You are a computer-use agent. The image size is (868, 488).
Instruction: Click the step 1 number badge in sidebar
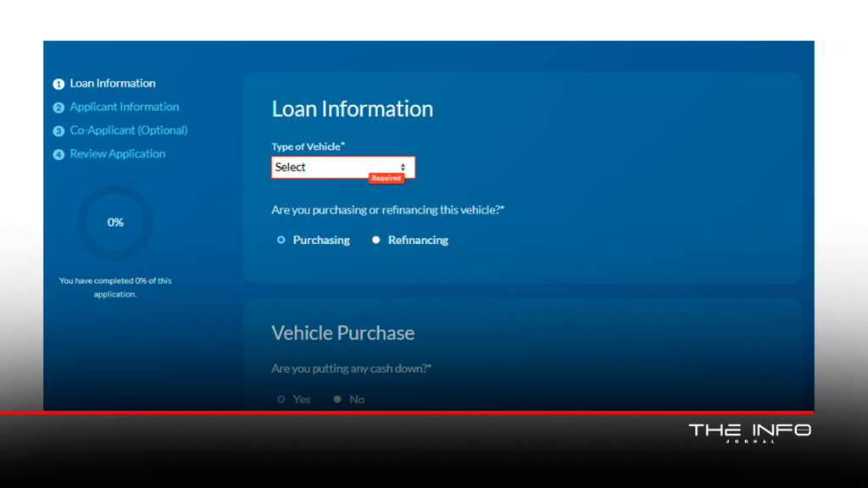click(x=58, y=84)
